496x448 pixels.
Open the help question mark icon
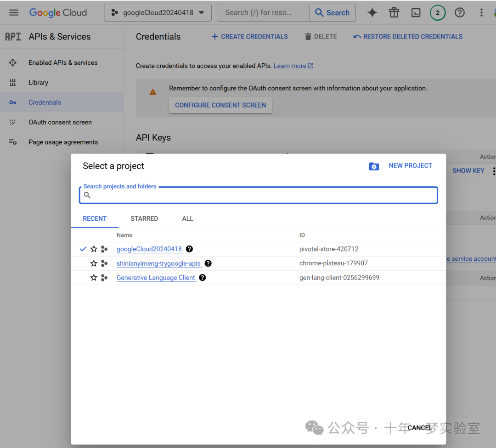pos(459,13)
